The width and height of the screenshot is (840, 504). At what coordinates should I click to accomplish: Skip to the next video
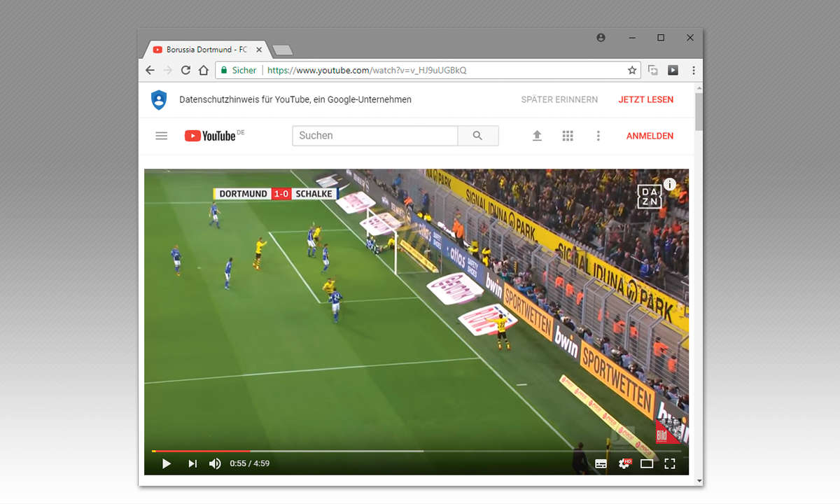coord(192,463)
